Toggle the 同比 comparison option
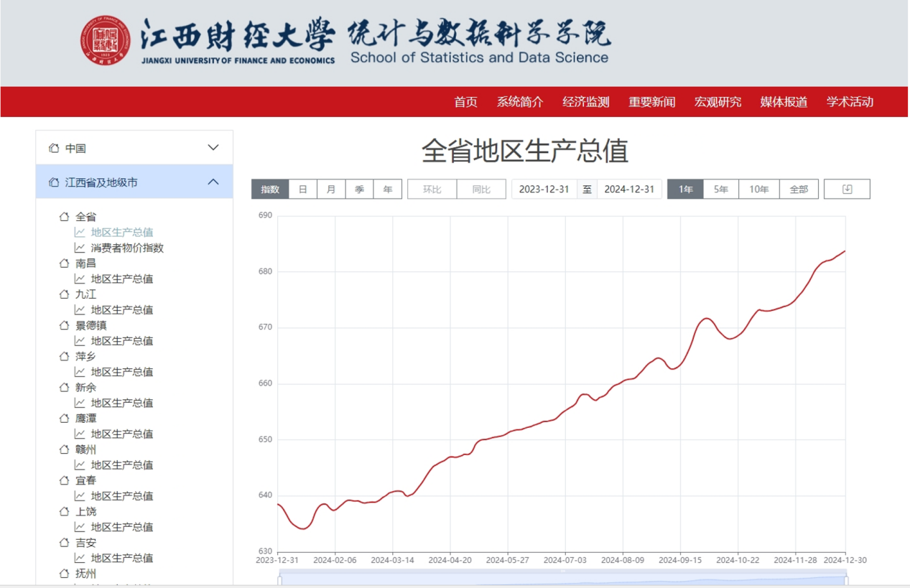This screenshot has width=910, height=588. coord(481,189)
